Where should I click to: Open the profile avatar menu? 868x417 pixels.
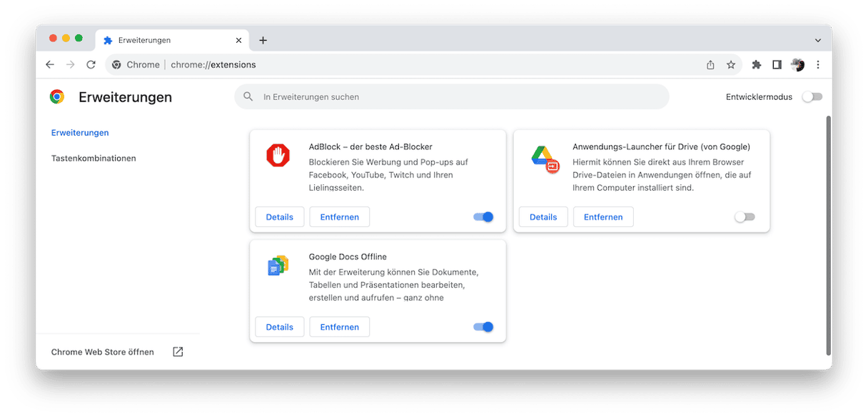(x=797, y=64)
